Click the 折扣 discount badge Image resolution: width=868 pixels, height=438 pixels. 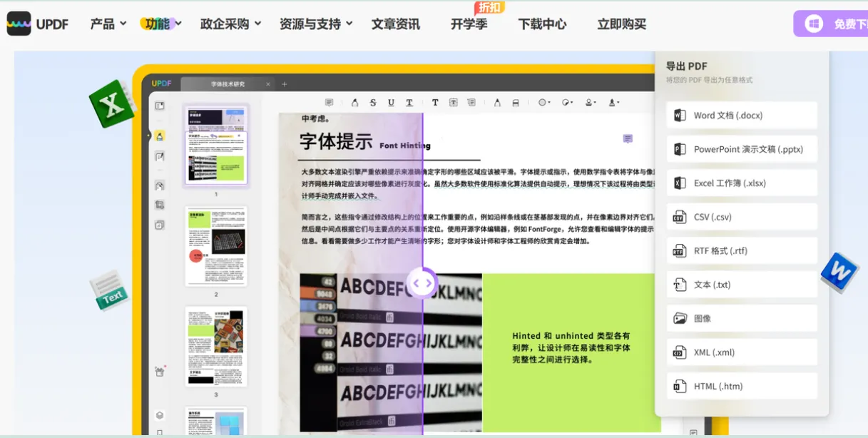pos(489,8)
